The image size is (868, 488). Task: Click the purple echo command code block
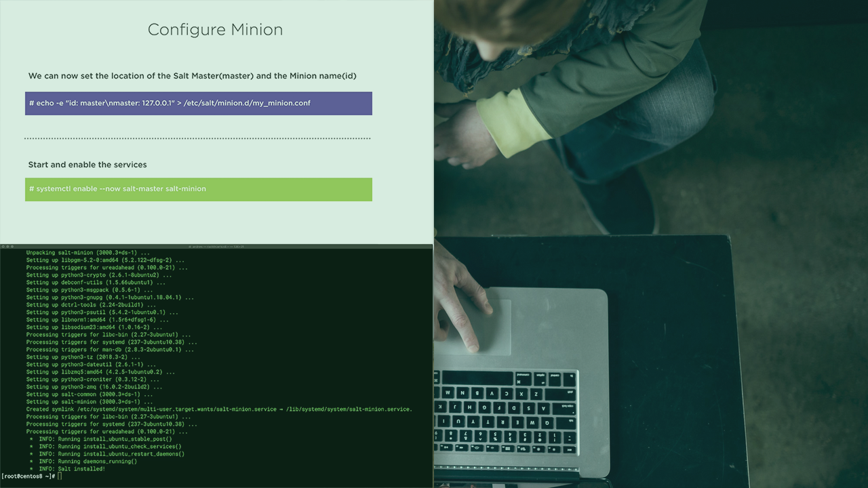click(198, 104)
